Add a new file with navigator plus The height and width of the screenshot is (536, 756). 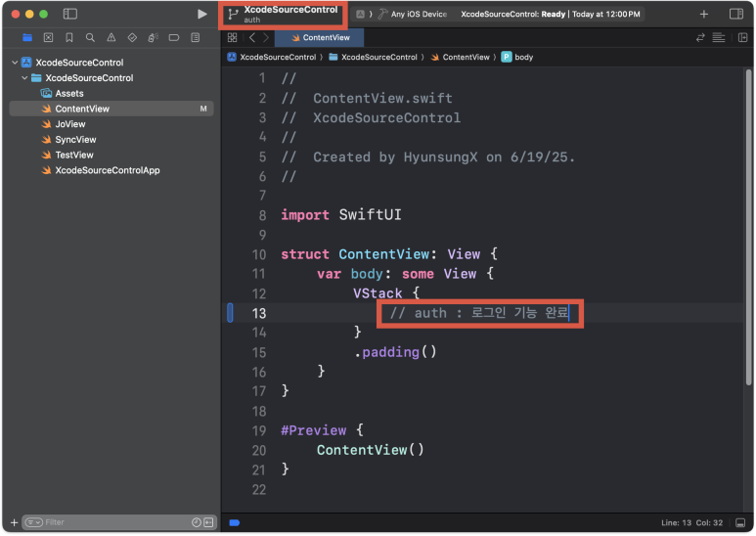point(14,522)
